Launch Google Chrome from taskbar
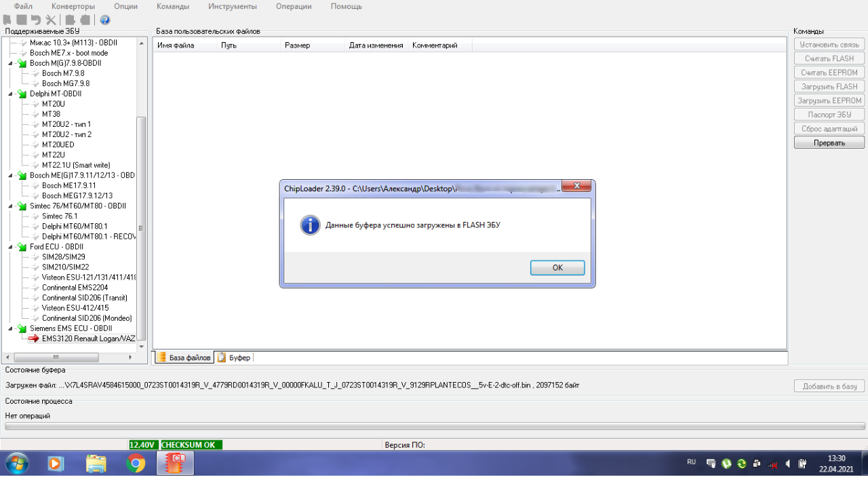 click(136, 463)
